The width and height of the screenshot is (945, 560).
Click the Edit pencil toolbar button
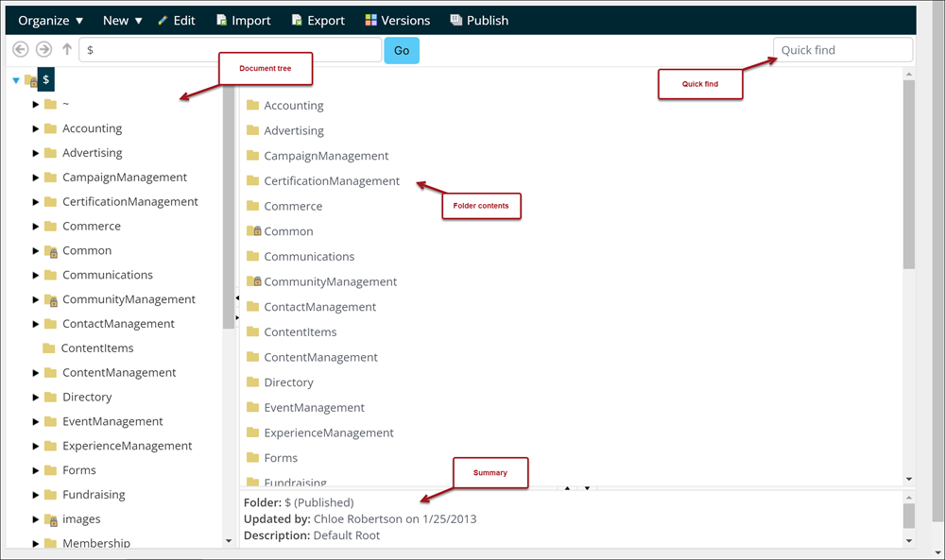tap(177, 20)
